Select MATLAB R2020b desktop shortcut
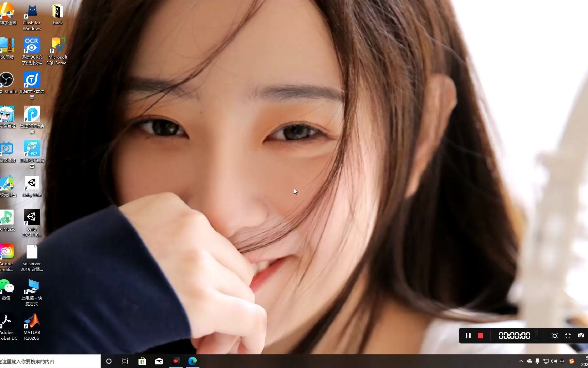The height and width of the screenshot is (368, 588). point(32,327)
